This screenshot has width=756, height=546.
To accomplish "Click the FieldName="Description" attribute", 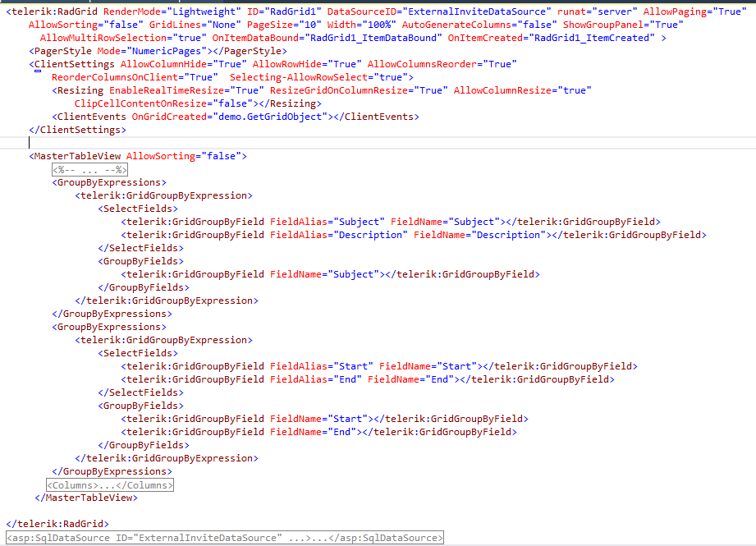I will pos(479,235).
